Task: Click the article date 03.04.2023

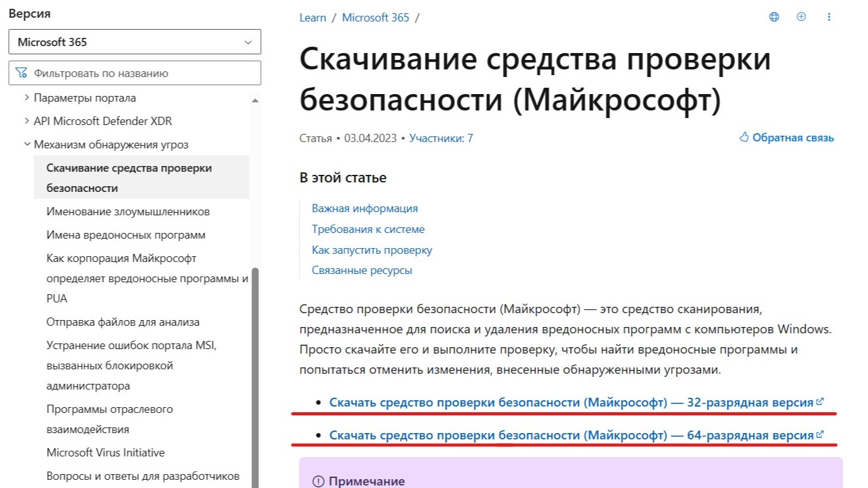Action: pos(370,138)
